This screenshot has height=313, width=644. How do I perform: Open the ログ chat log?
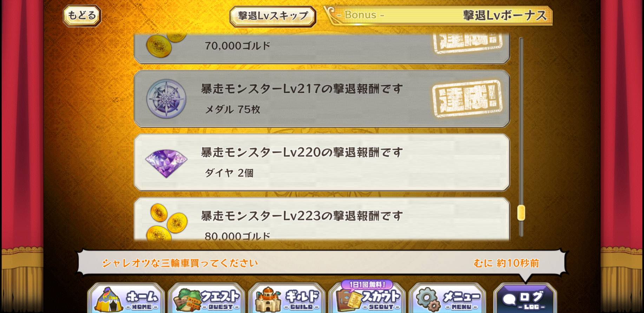[525, 298]
